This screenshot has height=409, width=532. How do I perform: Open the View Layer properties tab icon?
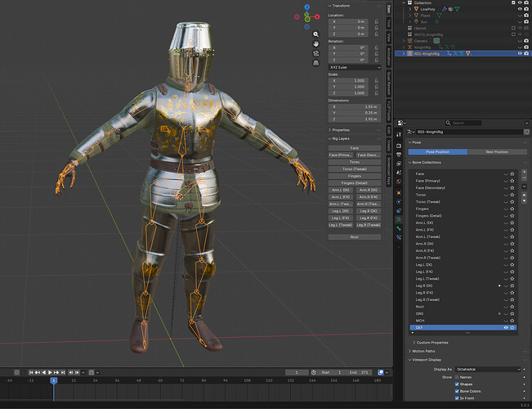pos(399,164)
